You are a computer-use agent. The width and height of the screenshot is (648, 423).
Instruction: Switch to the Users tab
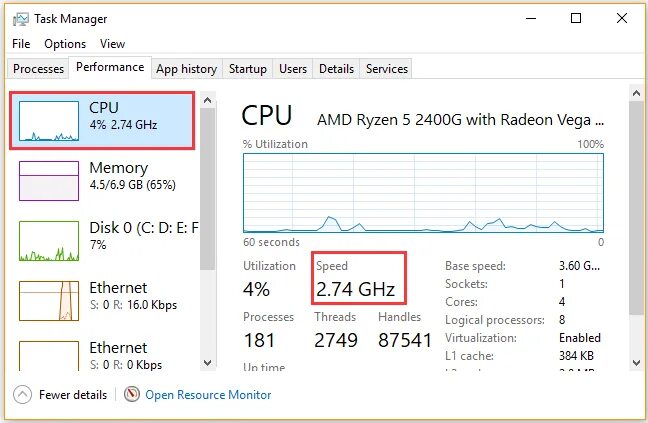click(x=293, y=69)
